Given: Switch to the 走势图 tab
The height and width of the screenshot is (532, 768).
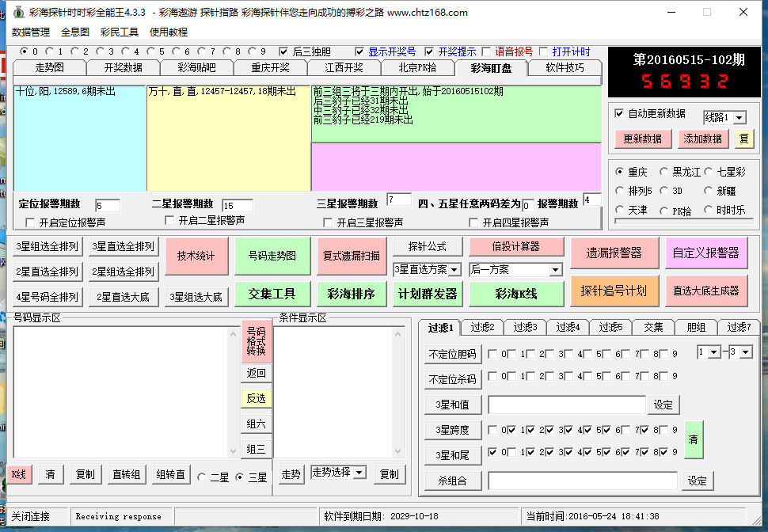Looking at the screenshot, I should tap(49, 68).
